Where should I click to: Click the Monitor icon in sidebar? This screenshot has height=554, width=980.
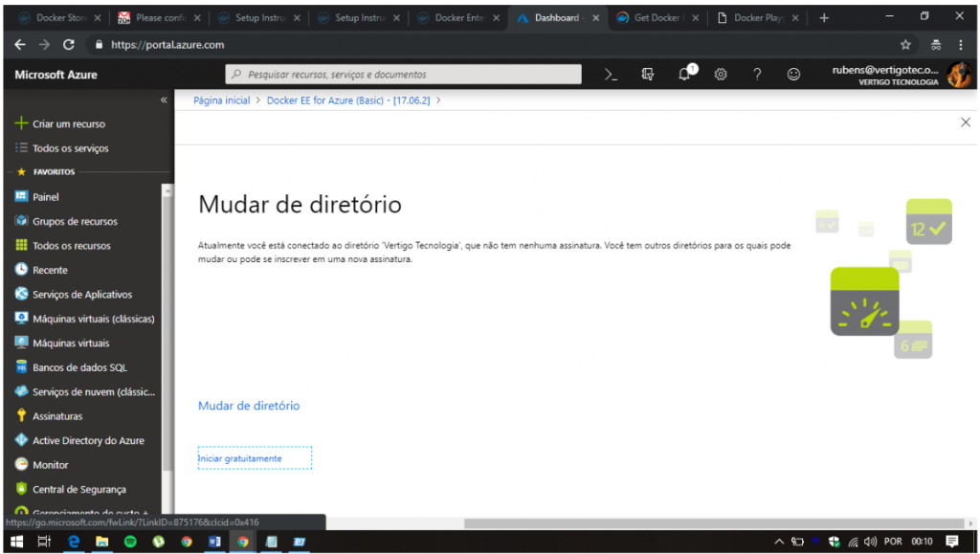point(22,464)
